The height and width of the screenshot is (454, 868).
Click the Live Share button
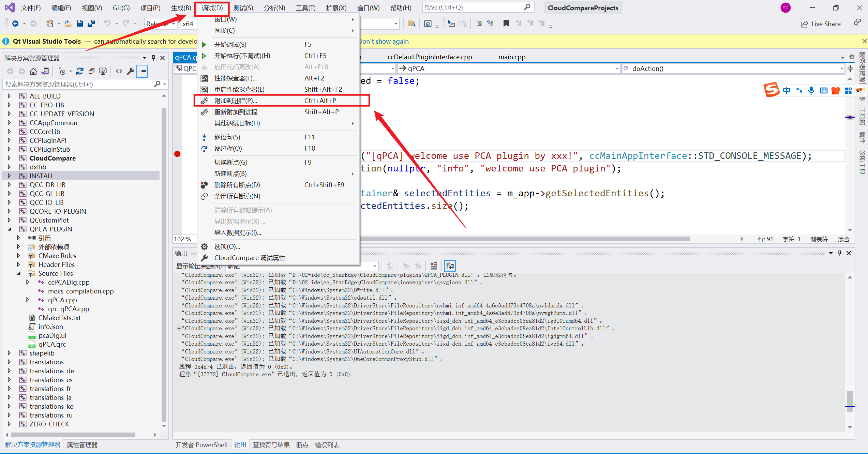coord(821,24)
